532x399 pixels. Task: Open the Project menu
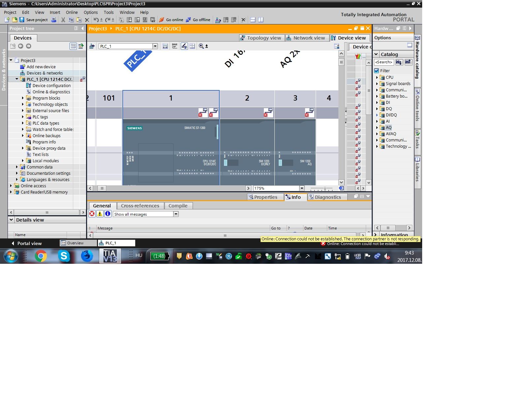pyautogui.click(x=10, y=12)
